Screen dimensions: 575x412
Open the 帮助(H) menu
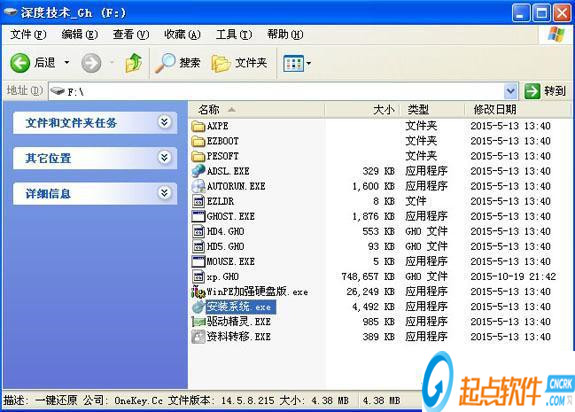coord(285,34)
